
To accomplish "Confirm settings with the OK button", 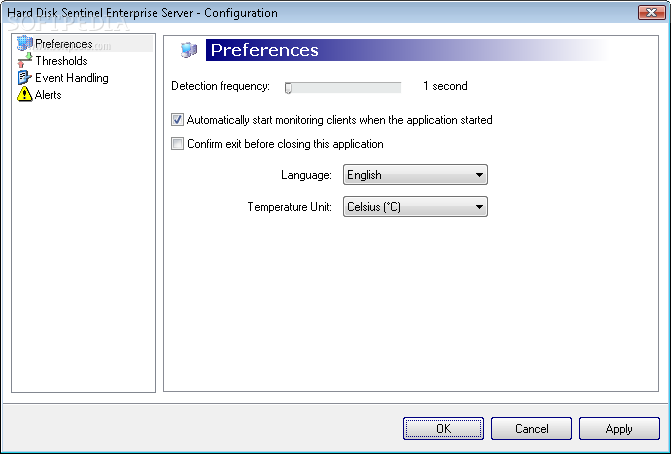I will [x=443, y=429].
